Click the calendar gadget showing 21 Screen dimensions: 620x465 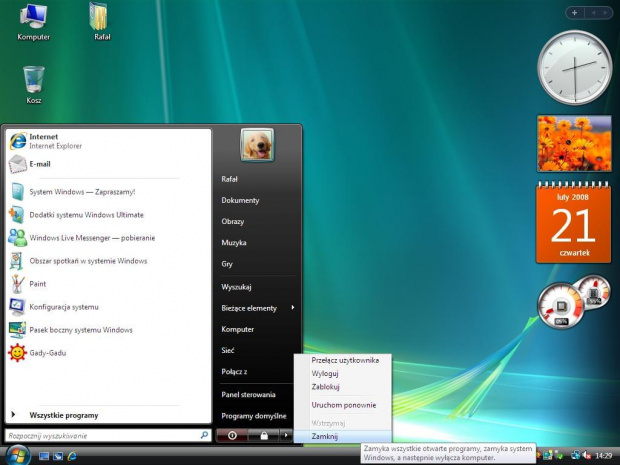point(574,222)
